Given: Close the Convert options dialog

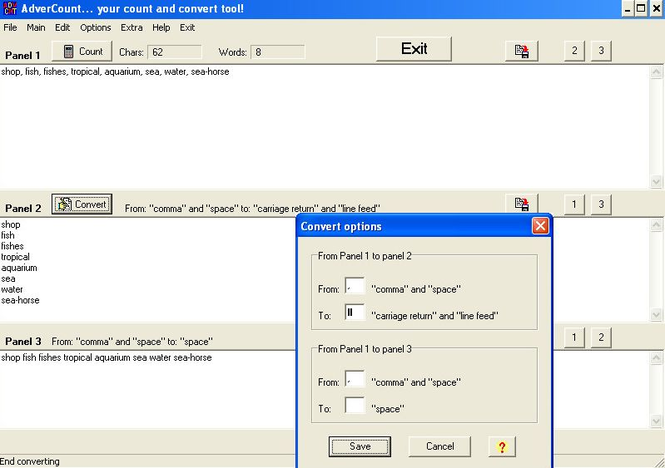Looking at the screenshot, I should coord(540,226).
